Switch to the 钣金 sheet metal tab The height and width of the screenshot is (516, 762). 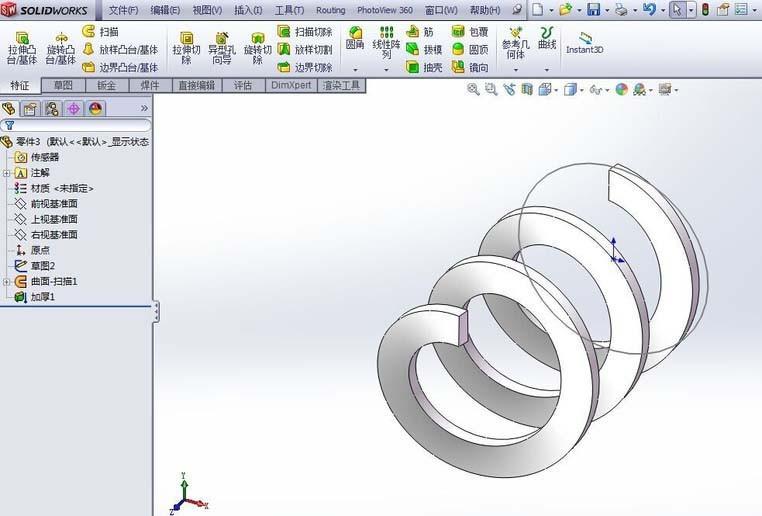106,86
